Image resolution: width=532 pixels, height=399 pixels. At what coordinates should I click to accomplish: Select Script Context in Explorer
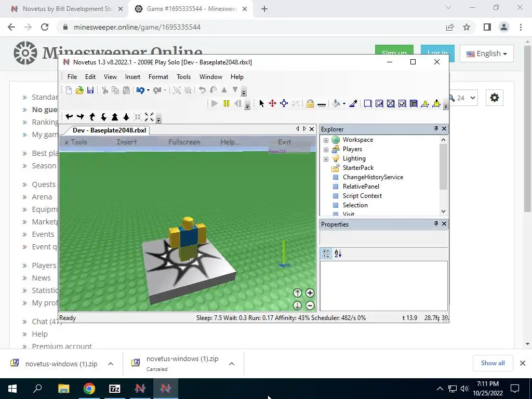tap(362, 196)
